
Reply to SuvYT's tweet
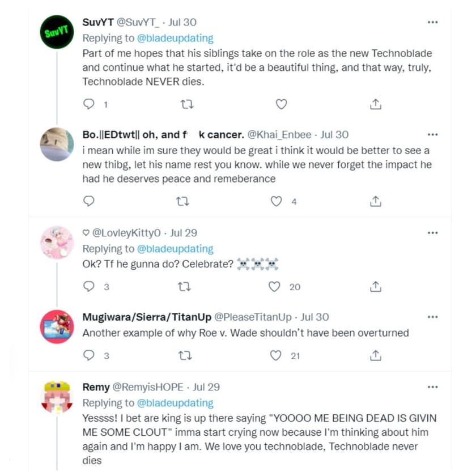pyautogui.click(x=88, y=104)
